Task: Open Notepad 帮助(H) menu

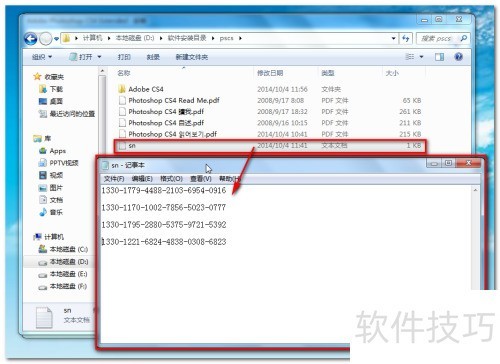Action: 229,179
